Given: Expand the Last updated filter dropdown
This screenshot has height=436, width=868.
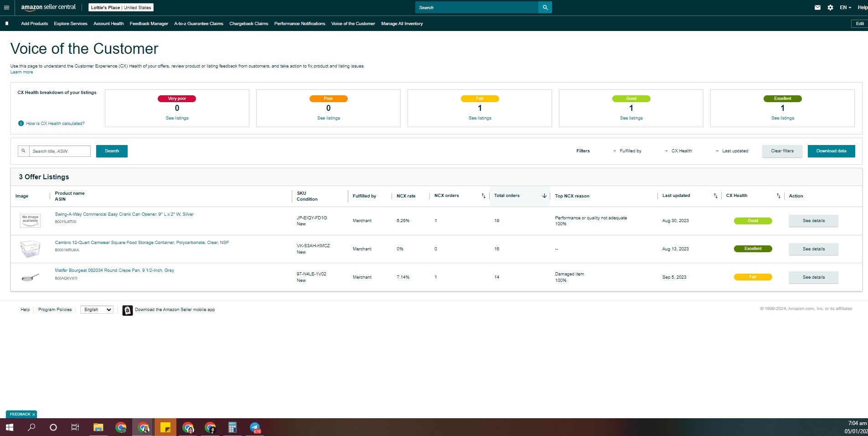Looking at the screenshot, I should (x=732, y=151).
